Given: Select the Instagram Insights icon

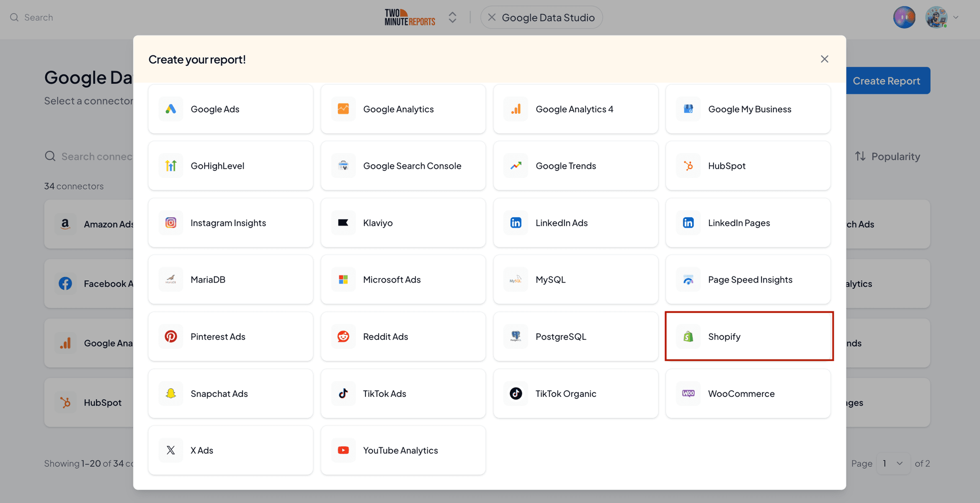Looking at the screenshot, I should tap(171, 223).
